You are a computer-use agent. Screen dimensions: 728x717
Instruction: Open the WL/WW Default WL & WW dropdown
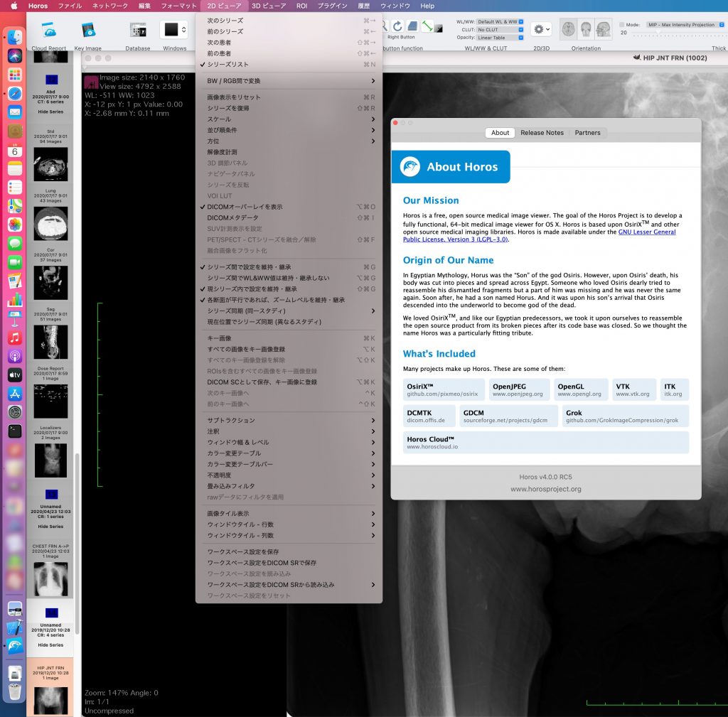500,22
